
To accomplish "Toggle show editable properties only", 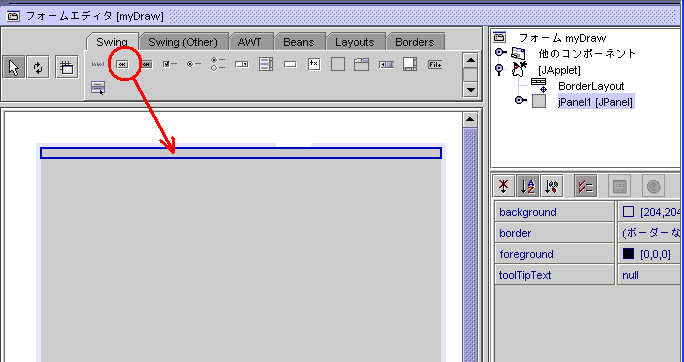I will coord(585,187).
